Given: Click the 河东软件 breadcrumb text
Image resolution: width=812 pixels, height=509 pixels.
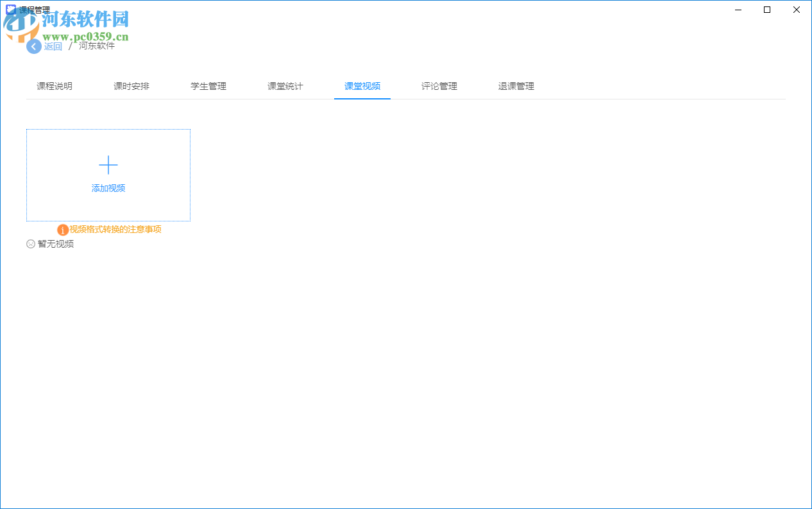Looking at the screenshot, I should pos(96,46).
